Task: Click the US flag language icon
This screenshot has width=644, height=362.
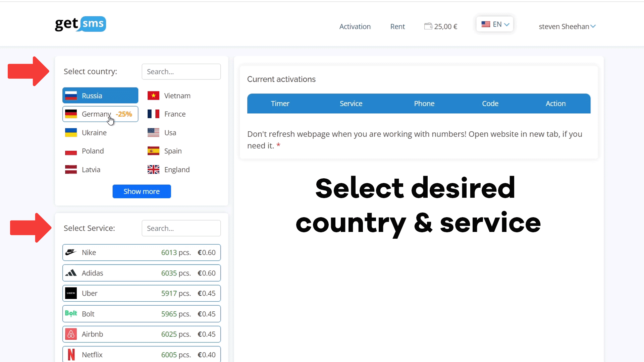Action: coord(486,24)
